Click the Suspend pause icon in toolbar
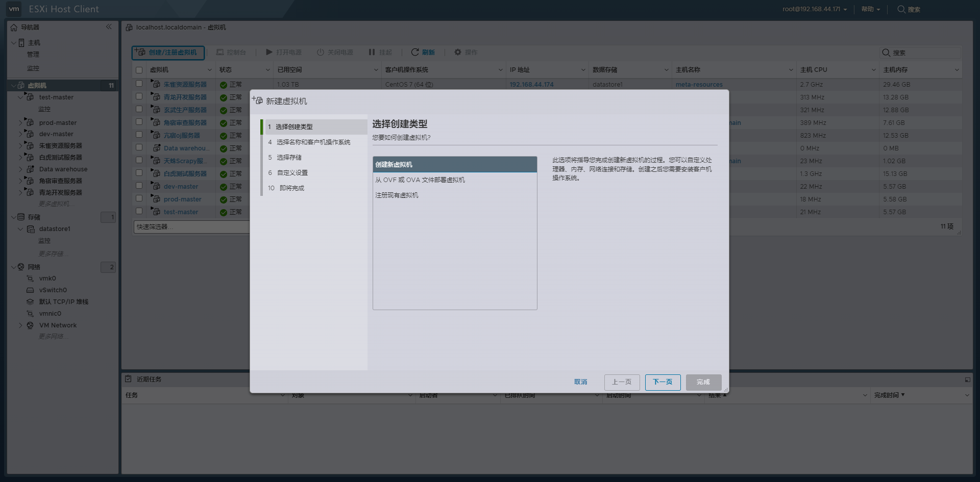 [x=372, y=52]
